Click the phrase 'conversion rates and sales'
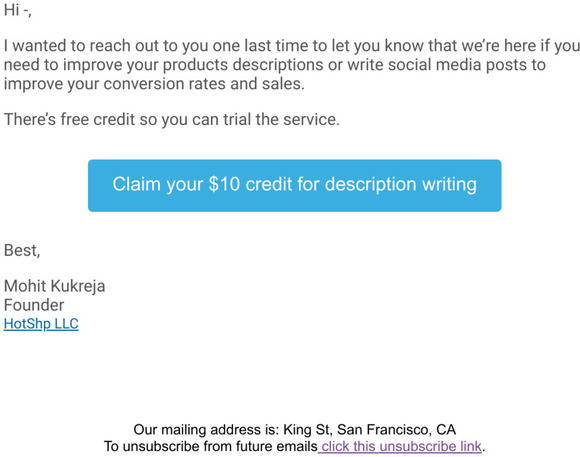Viewport: 580px width, 457px height. [203, 84]
